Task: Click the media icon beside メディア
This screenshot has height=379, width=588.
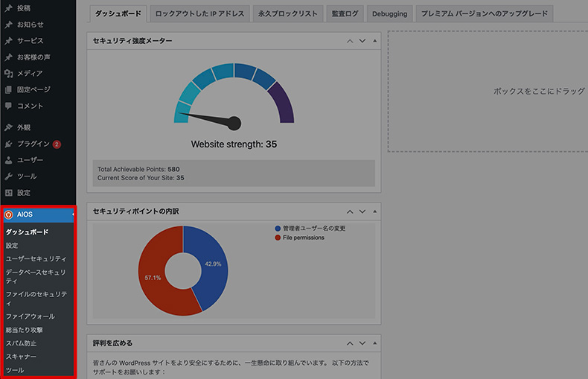Action: (x=8, y=73)
